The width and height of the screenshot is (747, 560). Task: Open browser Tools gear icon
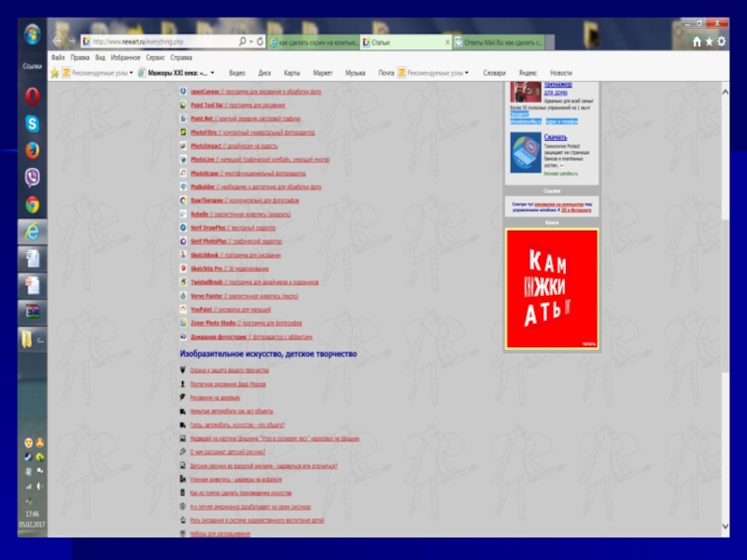coord(721,41)
